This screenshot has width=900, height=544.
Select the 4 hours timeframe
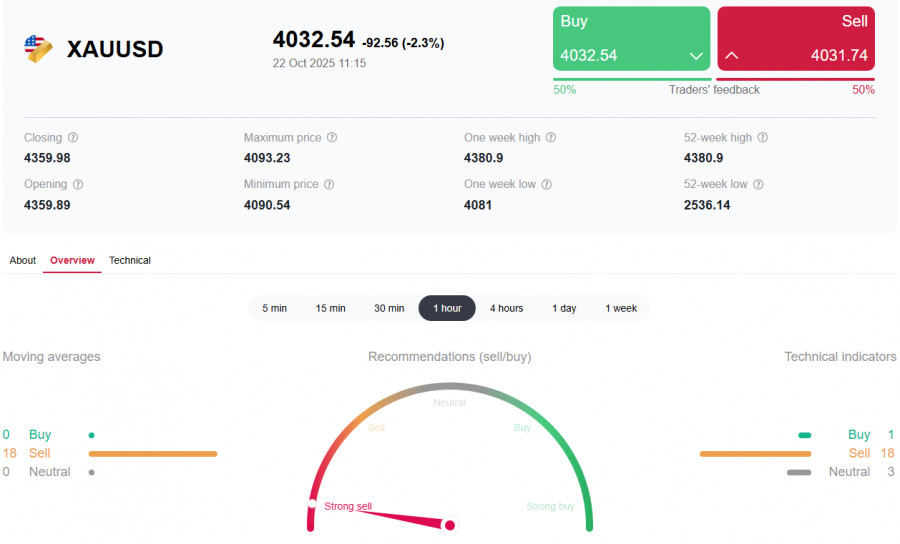pyautogui.click(x=506, y=308)
